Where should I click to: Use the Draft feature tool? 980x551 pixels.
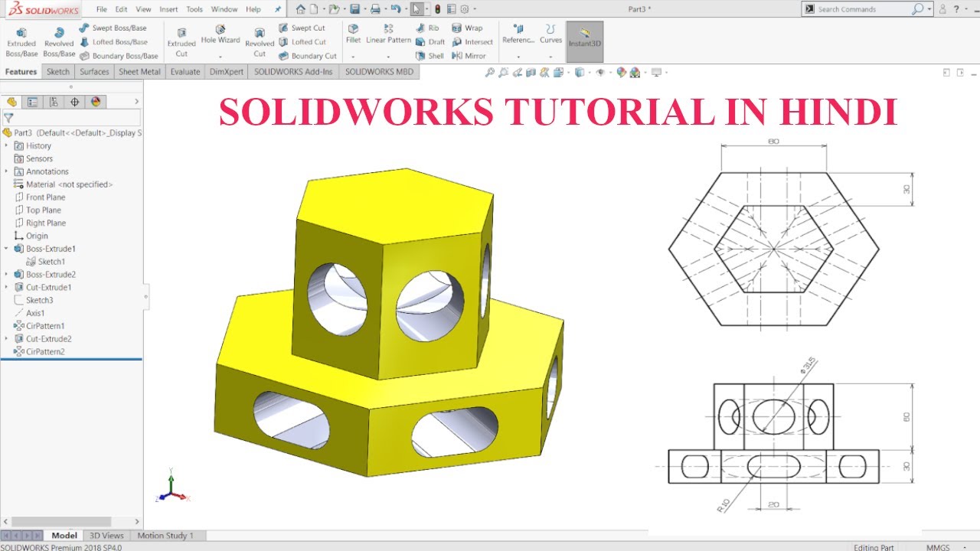[430, 42]
